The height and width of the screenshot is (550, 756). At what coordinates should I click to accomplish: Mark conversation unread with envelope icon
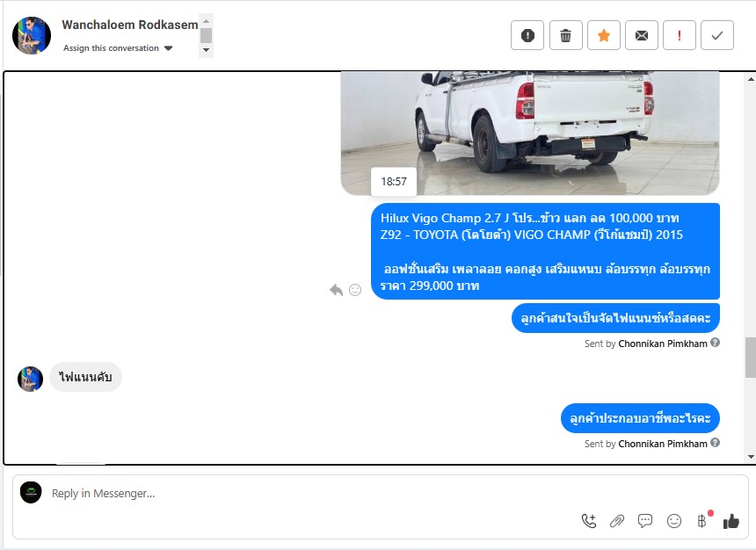(x=641, y=35)
